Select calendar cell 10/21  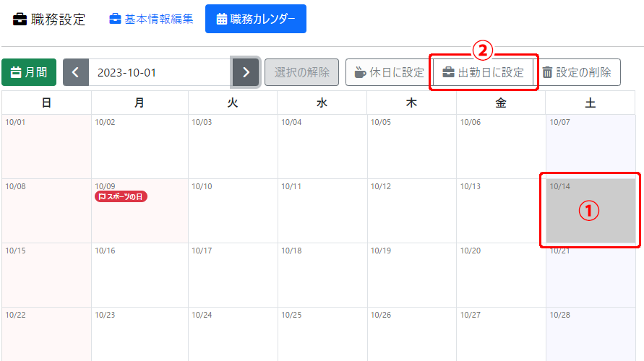click(591, 275)
